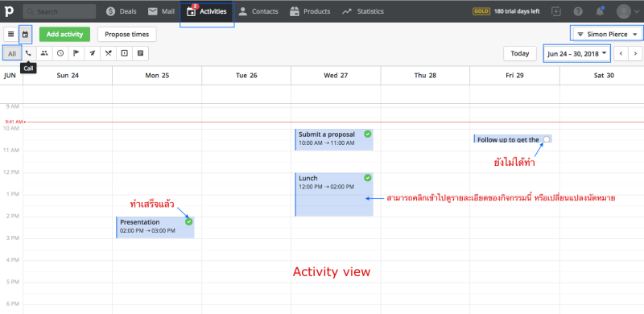
Task: Filter activities by Call type
Action: click(28, 53)
